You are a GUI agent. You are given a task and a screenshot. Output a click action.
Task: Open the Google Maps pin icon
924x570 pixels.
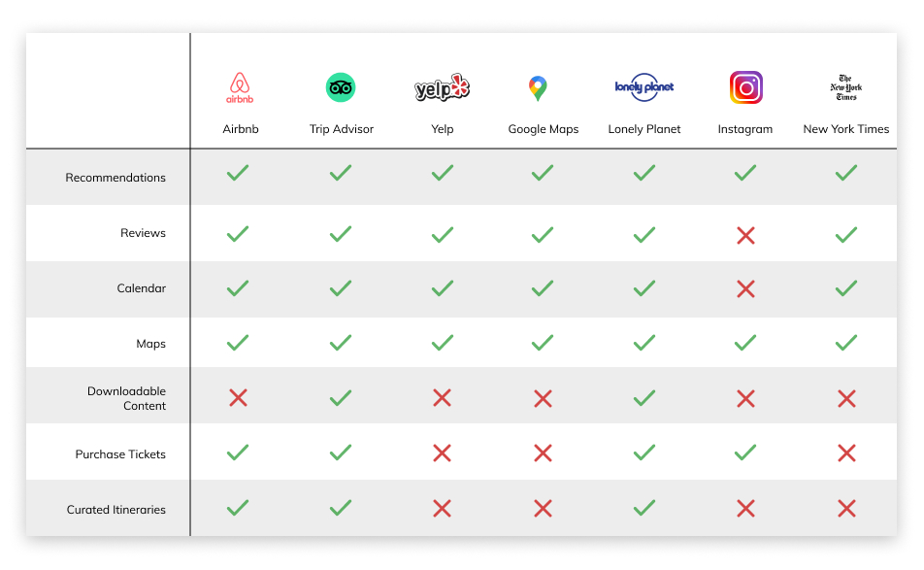coord(538,88)
